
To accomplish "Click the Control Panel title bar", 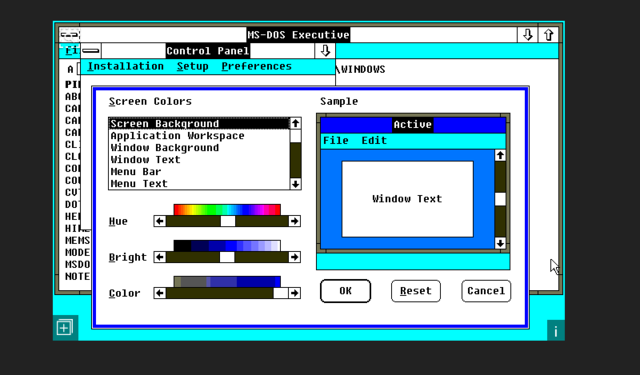I will click(x=208, y=51).
